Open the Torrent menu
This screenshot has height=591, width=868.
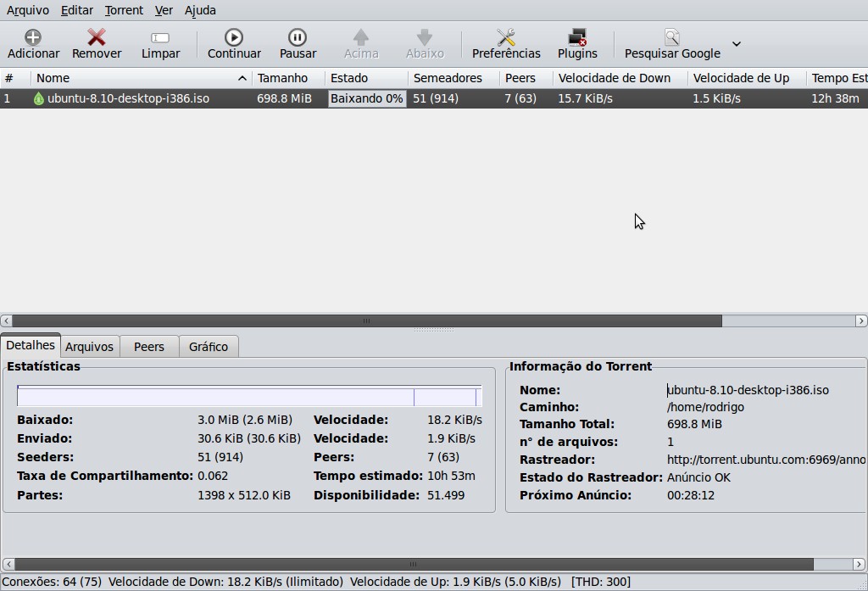pyautogui.click(x=124, y=10)
